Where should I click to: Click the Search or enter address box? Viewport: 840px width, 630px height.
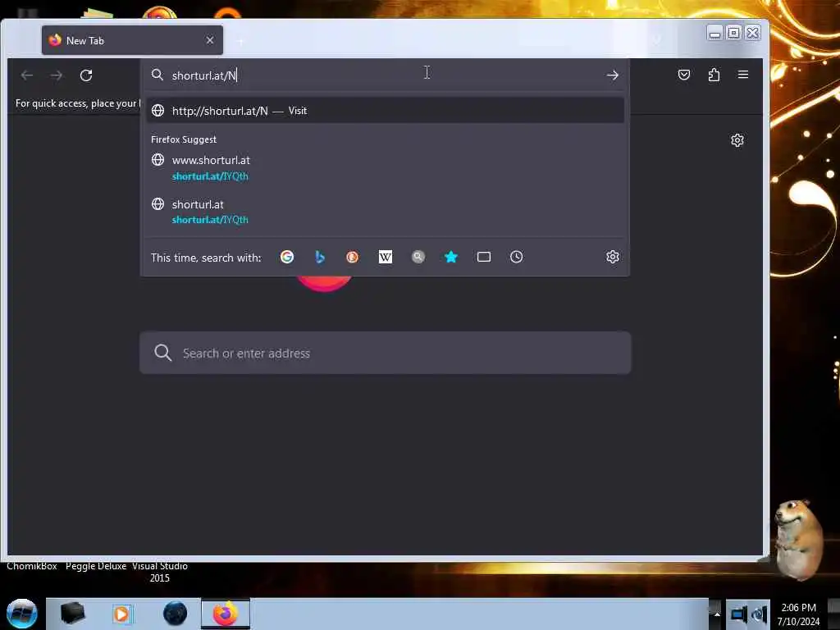coord(386,353)
